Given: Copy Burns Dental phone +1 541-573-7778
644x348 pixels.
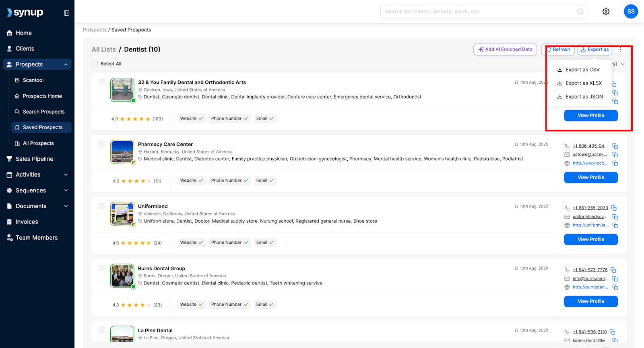Looking at the screenshot, I should (613, 270).
